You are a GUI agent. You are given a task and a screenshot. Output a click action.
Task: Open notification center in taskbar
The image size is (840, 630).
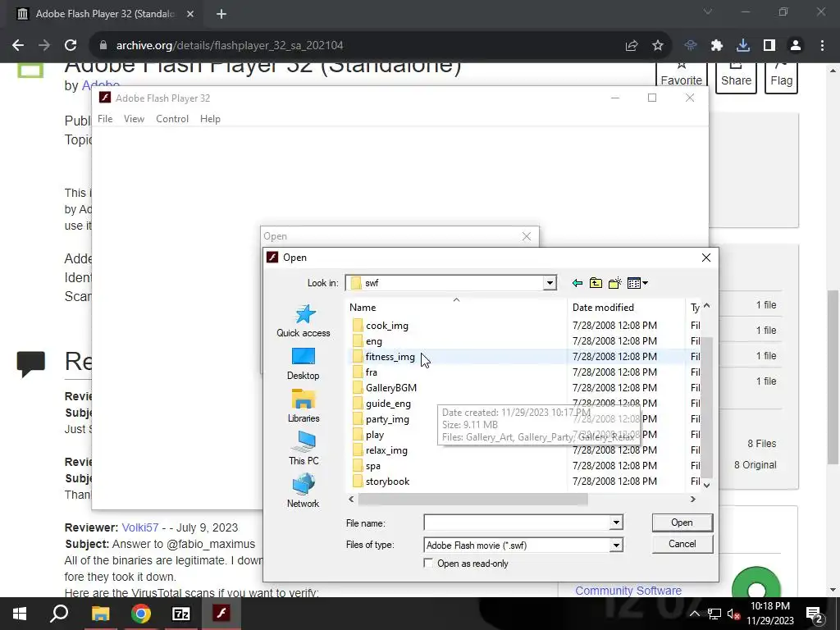pos(814,614)
